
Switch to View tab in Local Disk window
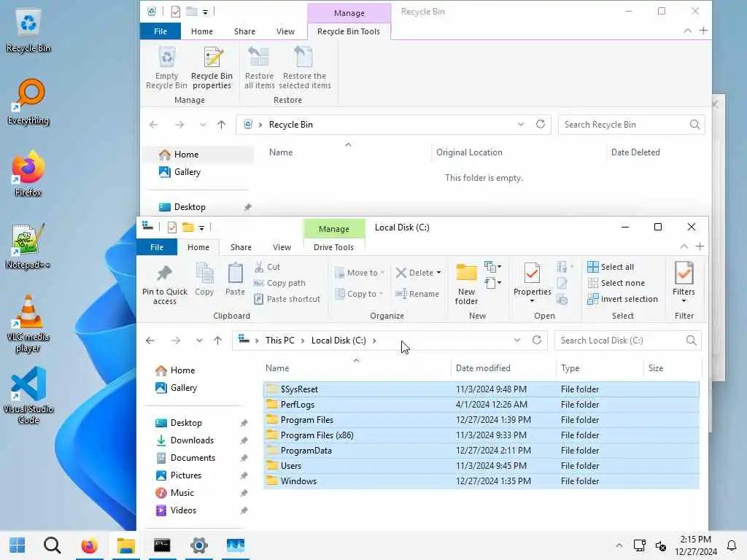(282, 247)
